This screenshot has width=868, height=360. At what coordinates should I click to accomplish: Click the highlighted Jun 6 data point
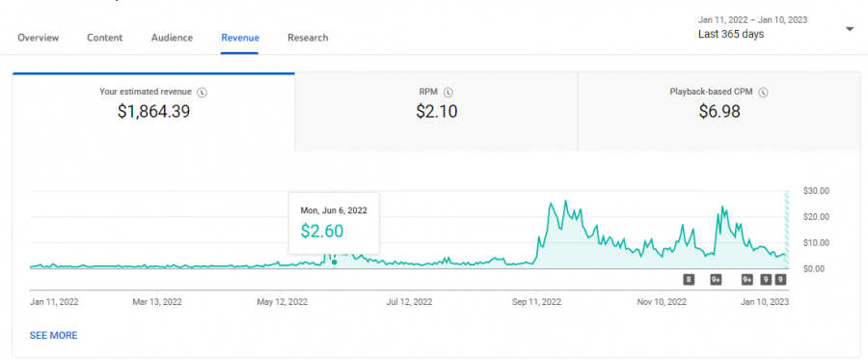click(334, 262)
